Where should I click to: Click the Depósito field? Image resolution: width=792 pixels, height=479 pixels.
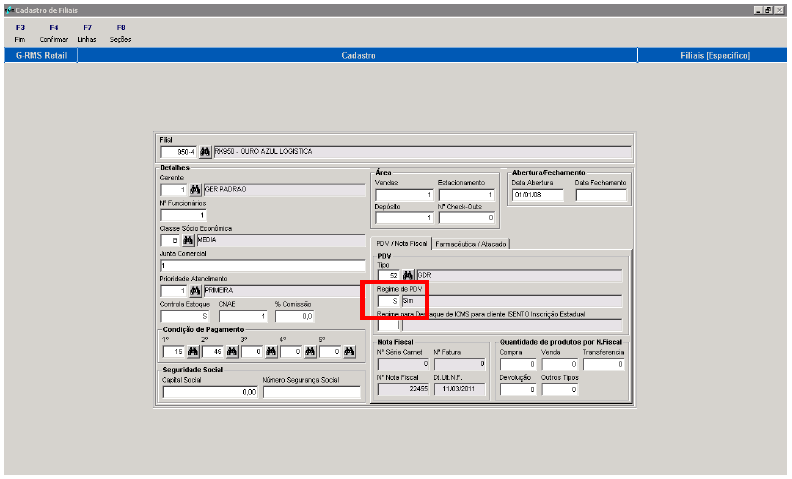404,218
